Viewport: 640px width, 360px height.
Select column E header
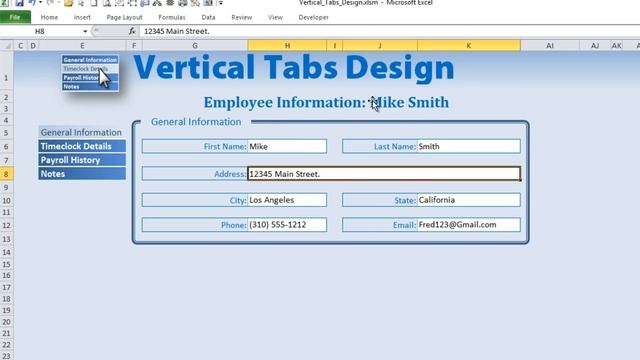82,45
